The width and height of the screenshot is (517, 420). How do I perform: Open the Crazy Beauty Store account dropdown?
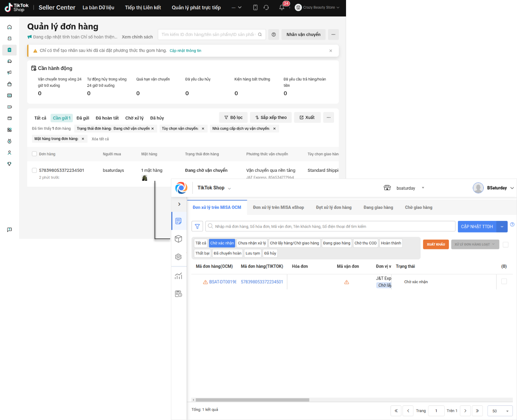click(317, 7)
